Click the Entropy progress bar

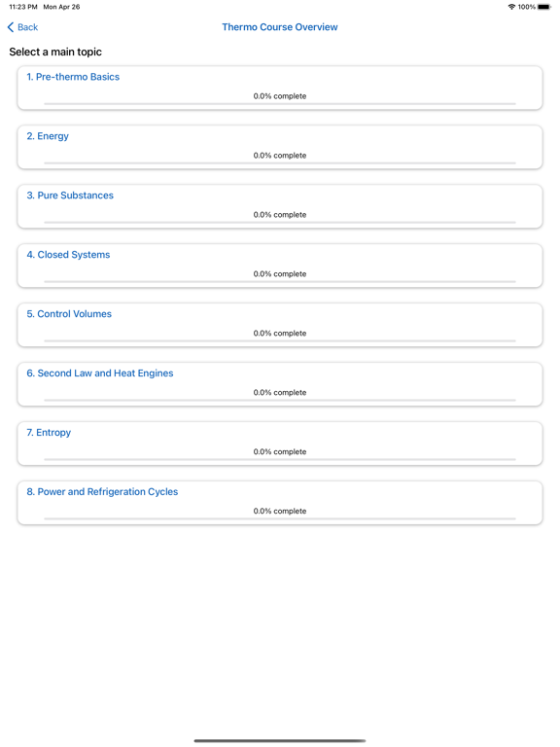click(x=280, y=459)
